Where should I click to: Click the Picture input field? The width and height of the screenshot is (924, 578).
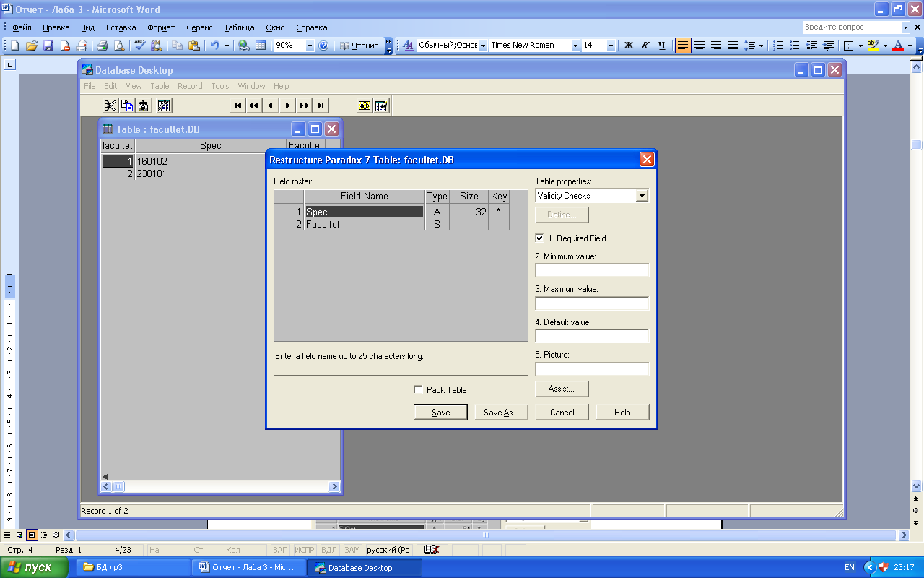click(x=592, y=369)
